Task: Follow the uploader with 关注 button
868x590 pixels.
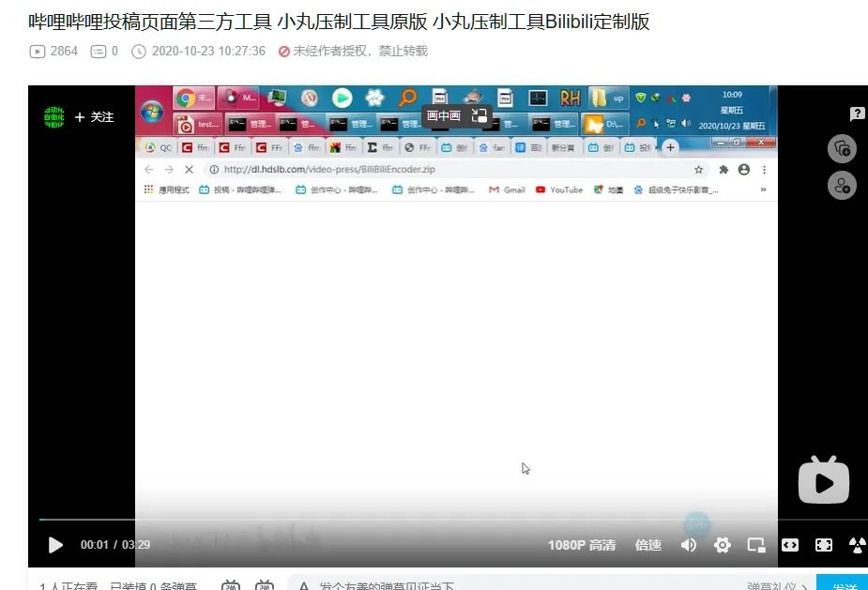Action: coord(95,117)
